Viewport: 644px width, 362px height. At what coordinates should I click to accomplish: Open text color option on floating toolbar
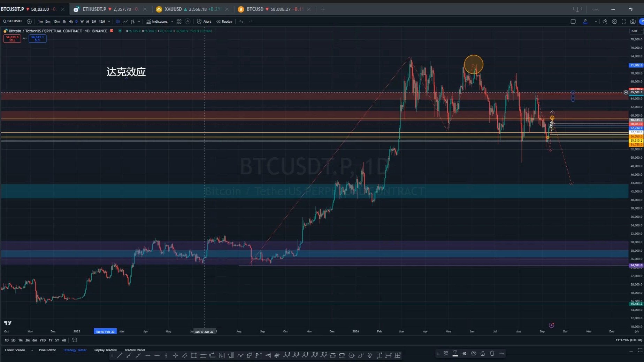tap(455, 353)
